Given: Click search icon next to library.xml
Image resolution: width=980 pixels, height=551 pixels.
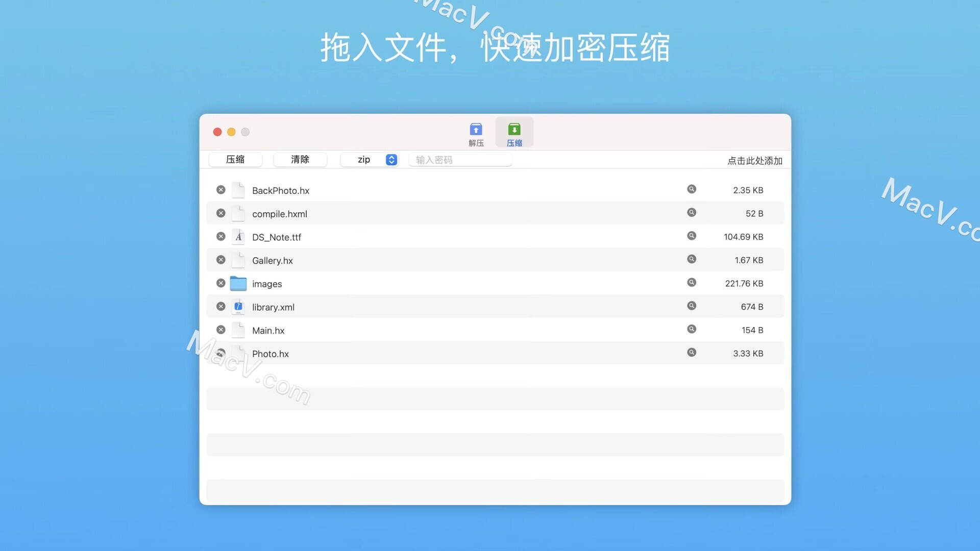Looking at the screenshot, I should pos(691,306).
